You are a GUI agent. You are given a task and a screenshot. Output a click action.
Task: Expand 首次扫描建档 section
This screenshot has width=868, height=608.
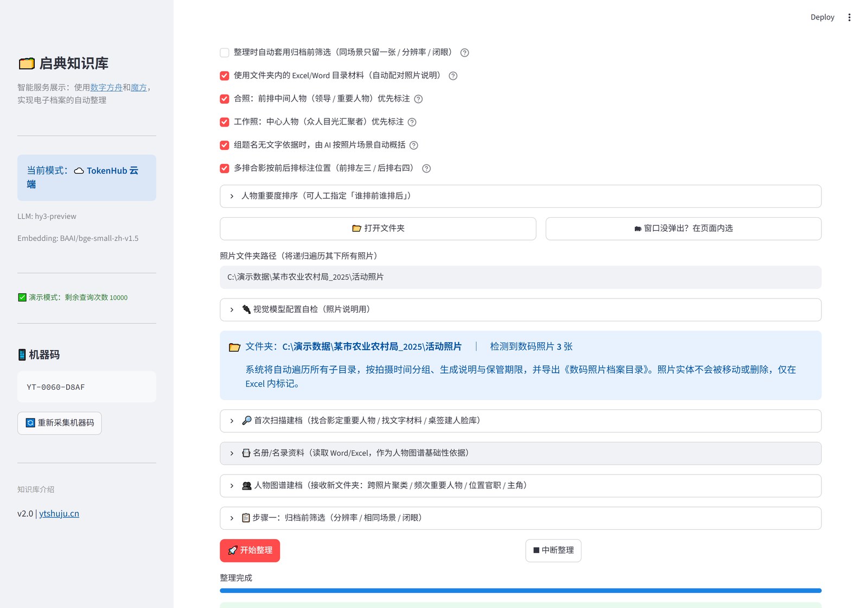point(520,421)
